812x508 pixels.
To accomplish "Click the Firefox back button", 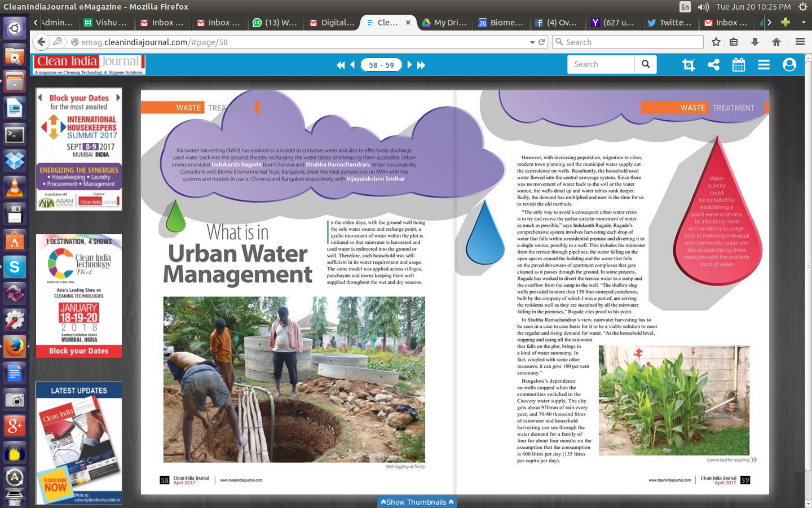I will tap(41, 42).
